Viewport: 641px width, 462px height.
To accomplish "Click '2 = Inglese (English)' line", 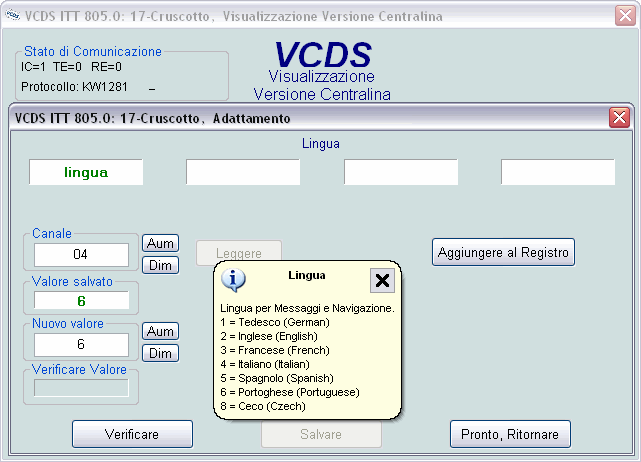I will coord(269,336).
